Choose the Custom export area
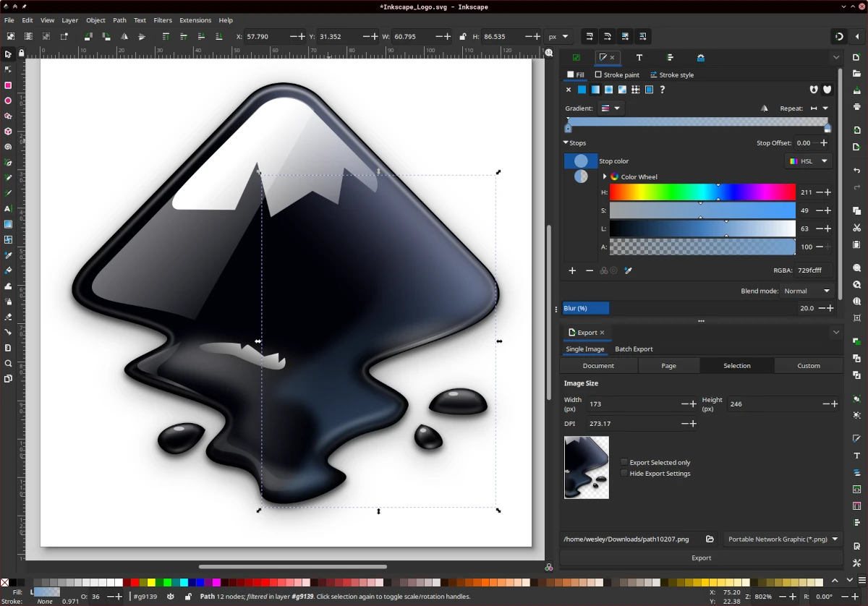 coord(809,365)
